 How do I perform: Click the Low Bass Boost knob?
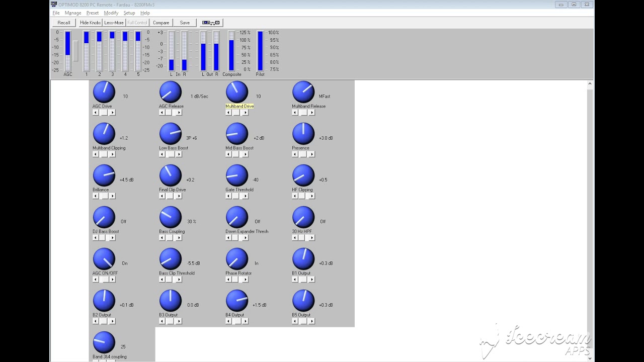(171, 134)
